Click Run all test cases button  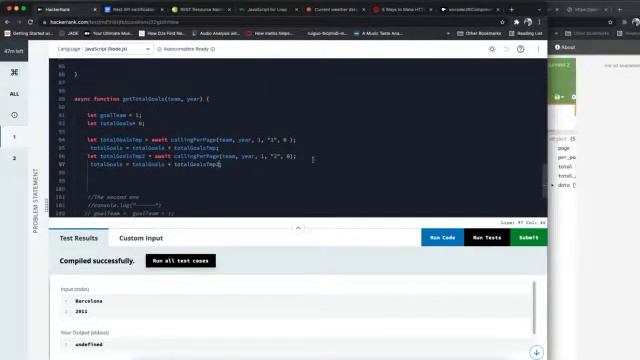tap(181, 261)
